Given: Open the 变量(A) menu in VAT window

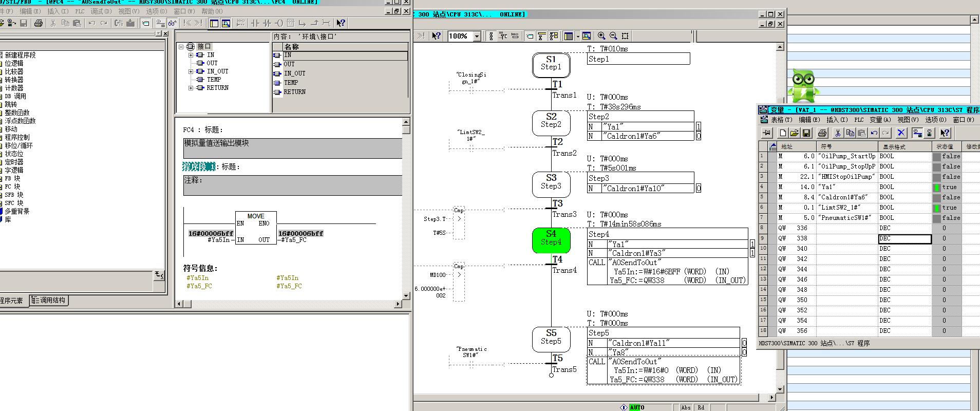Looking at the screenshot, I should pyautogui.click(x=881, y=120).
